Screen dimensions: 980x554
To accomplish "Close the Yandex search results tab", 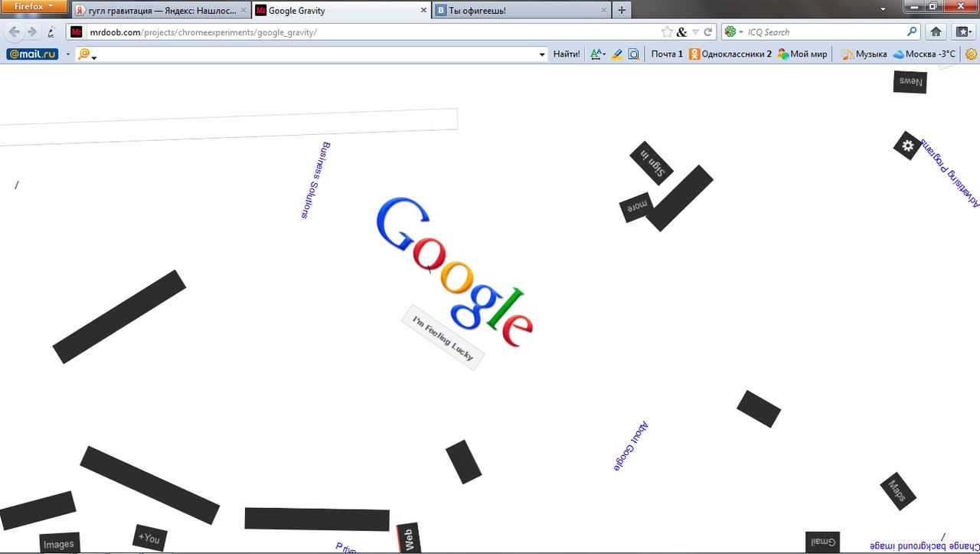I will coord(244,11).
